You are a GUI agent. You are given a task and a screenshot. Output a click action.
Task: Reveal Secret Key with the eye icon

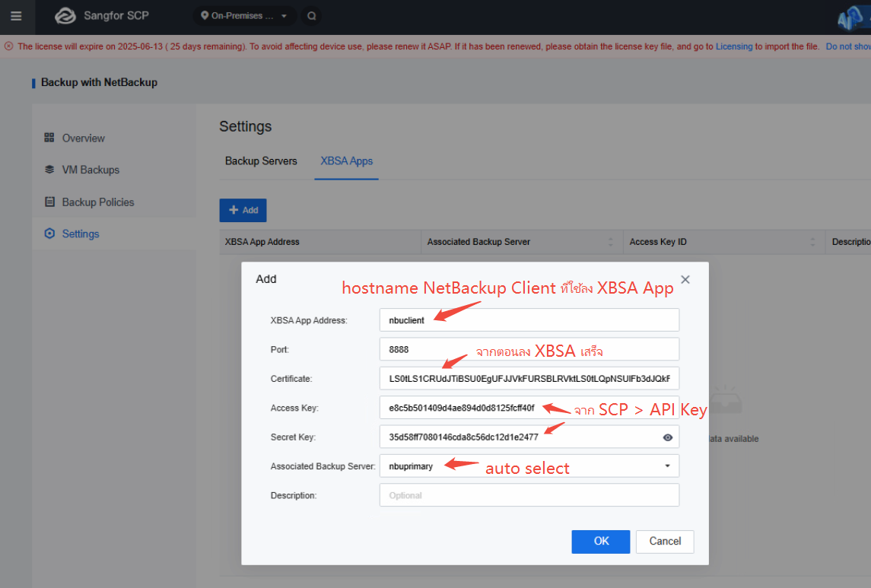(668, 437)
